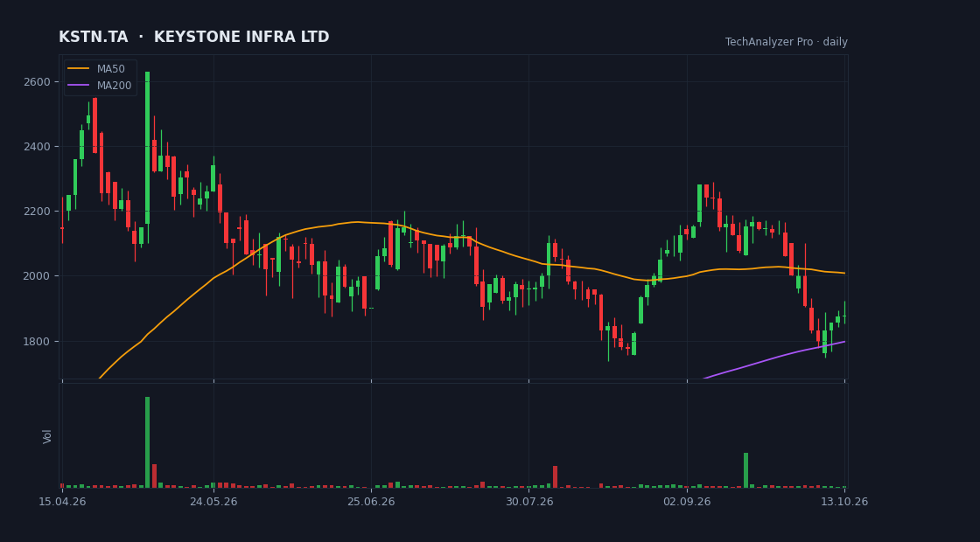Screen dimensions: 980x542
Task: Click the tallest green volume bar
Action: pyautogui.click(x=148, y=442)
